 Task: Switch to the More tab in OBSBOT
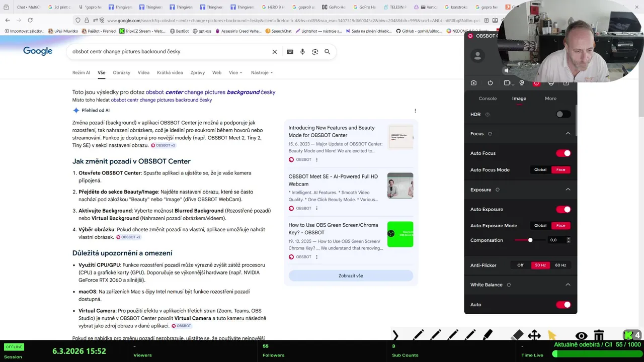tap(550, 99)
